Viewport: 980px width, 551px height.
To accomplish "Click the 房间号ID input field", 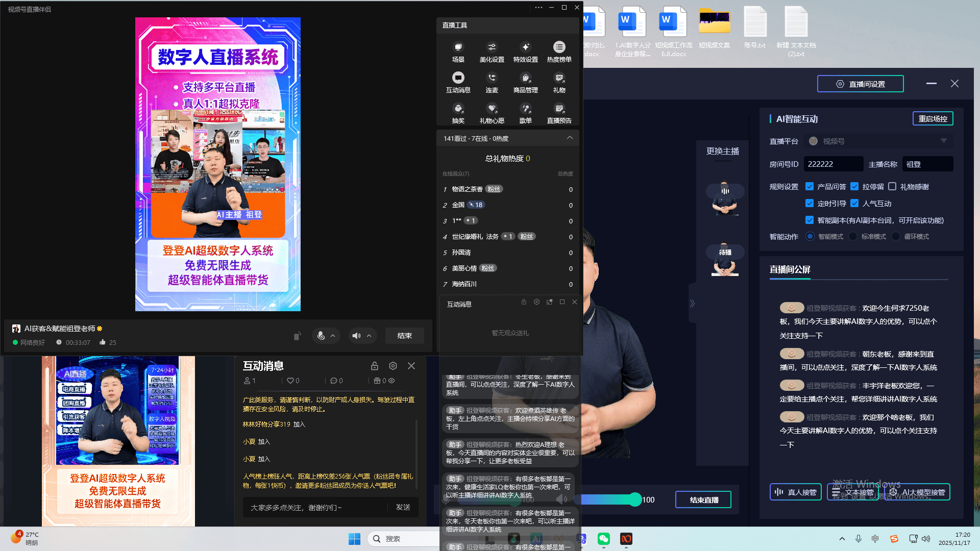I will point(833,164).
